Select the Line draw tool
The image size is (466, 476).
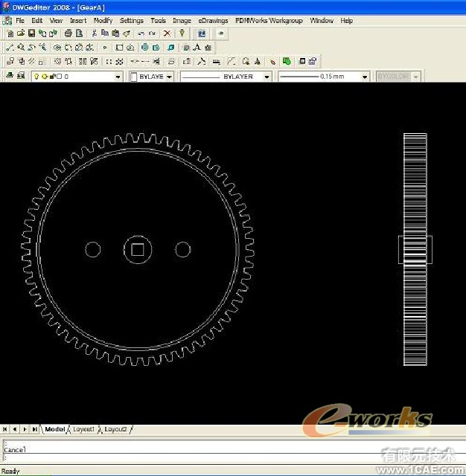click(x=10, y=48)
